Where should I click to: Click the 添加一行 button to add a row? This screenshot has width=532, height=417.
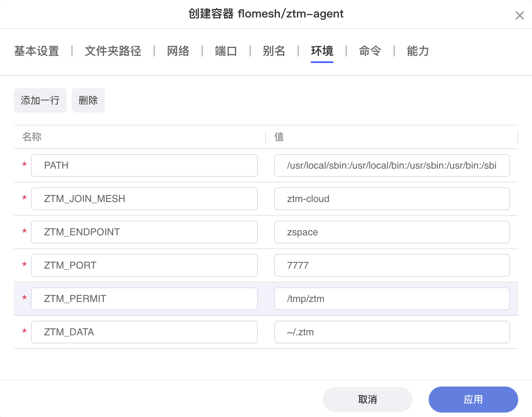pos(40,100)
